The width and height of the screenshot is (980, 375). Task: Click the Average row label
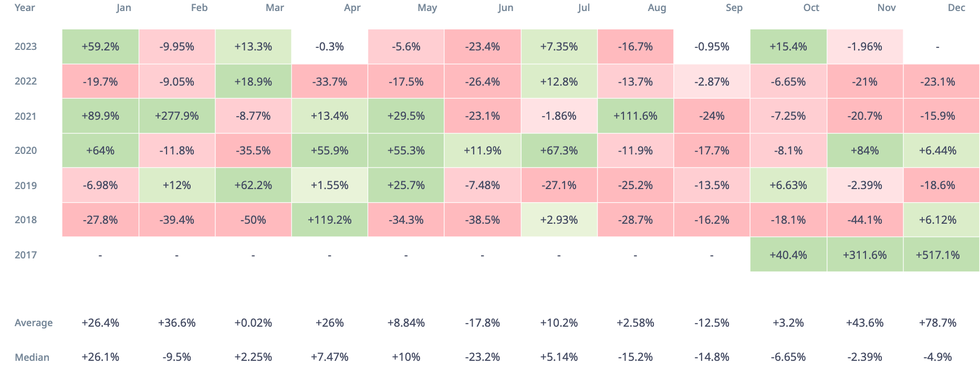[34, 323]
